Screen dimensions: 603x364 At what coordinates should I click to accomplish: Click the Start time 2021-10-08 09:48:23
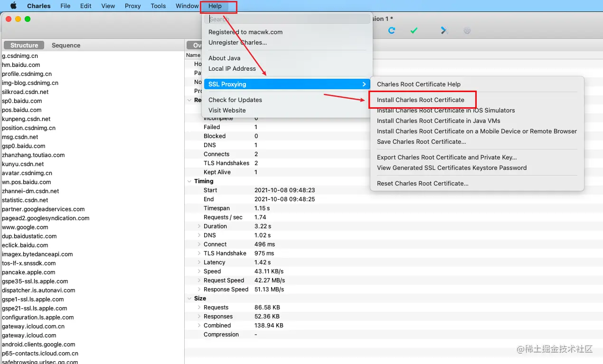click(x=284, y=190)
